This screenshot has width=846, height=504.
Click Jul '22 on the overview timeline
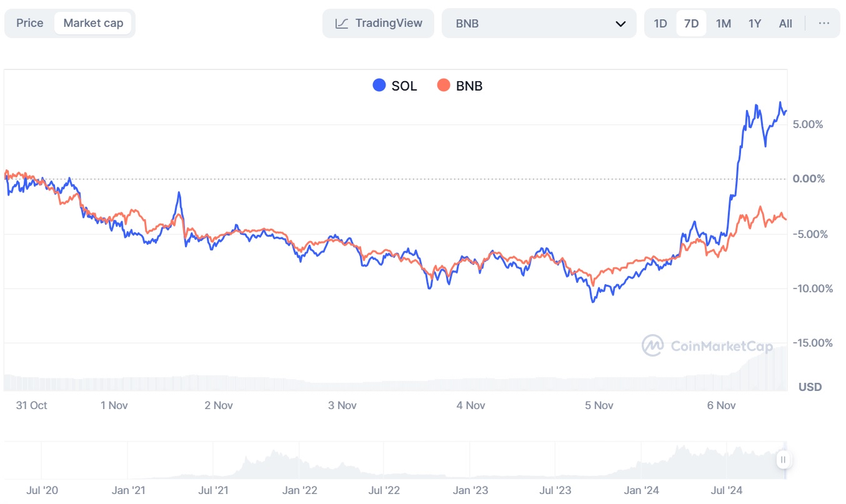[x=384, y=490]
